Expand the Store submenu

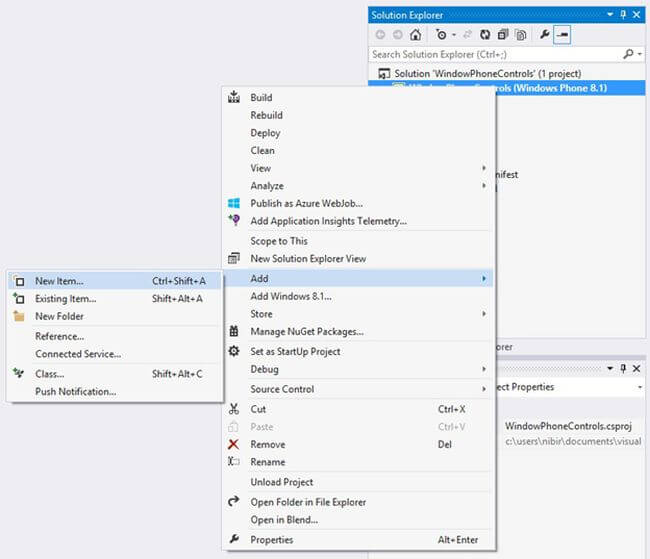tap(359, 314)
